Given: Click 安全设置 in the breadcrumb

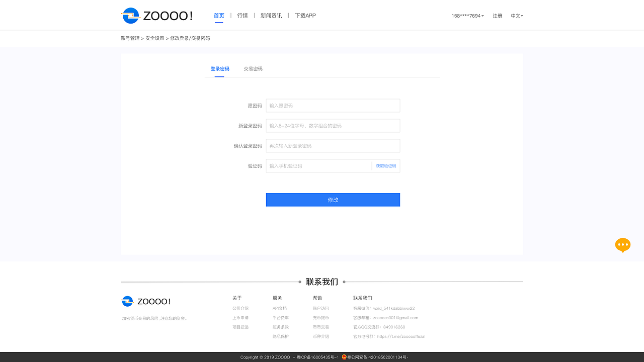Looking at the screenshot, I should pos(155,38).
